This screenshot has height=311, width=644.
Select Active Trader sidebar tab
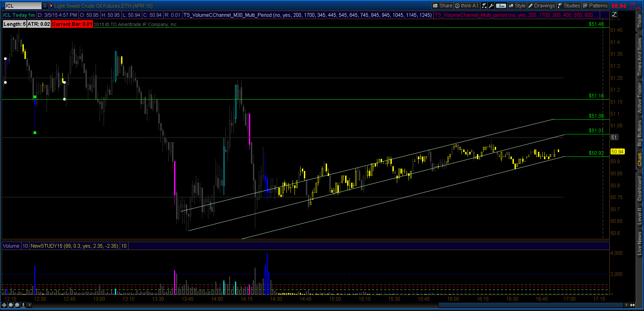coord(640,98)
